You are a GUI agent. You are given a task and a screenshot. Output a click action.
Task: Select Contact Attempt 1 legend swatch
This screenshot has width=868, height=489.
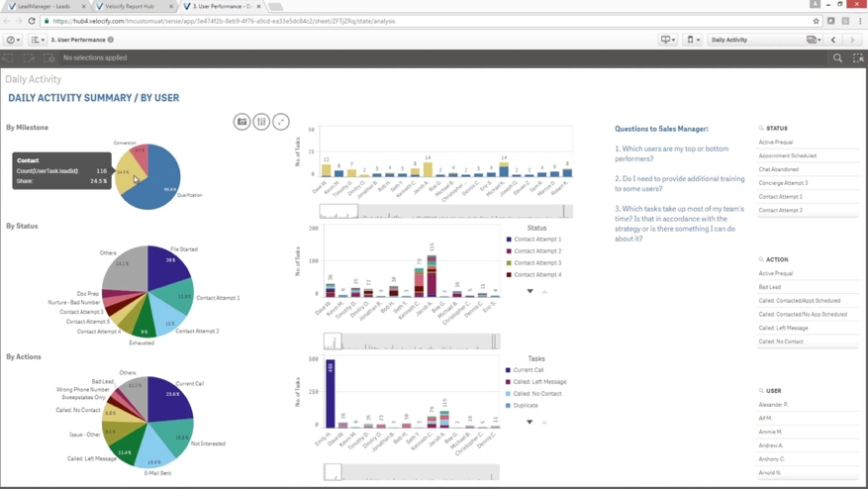[x=509, y=240]
